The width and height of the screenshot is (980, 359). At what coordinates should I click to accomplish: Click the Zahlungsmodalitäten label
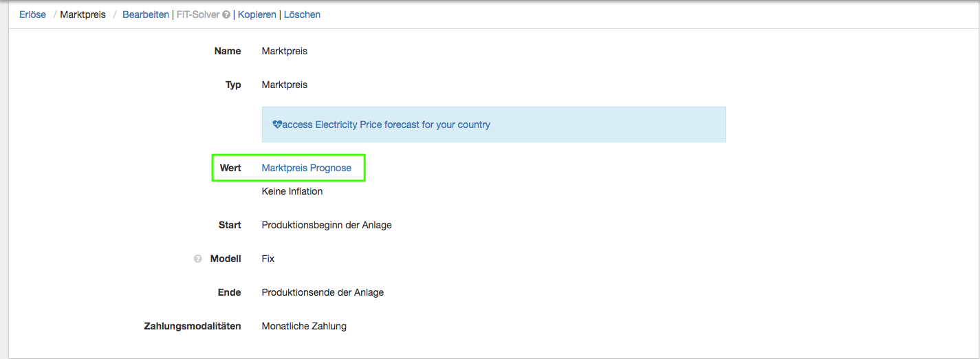tap(192, 326)
